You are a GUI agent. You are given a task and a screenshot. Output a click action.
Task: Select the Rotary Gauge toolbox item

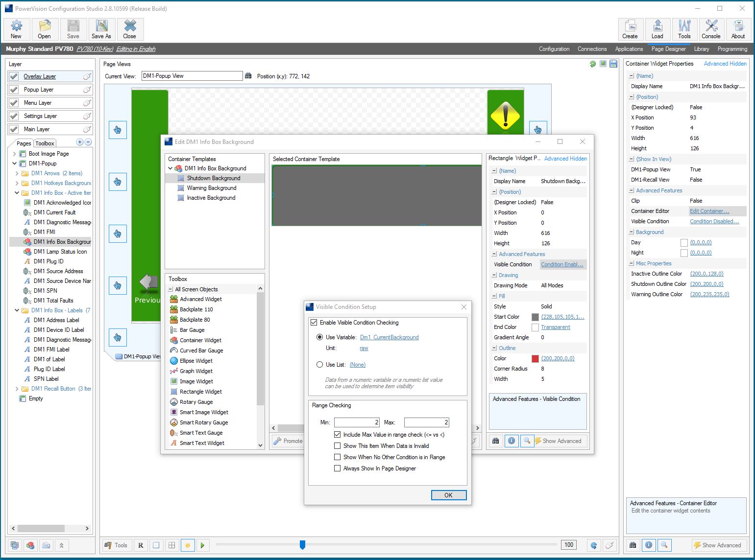196,402
